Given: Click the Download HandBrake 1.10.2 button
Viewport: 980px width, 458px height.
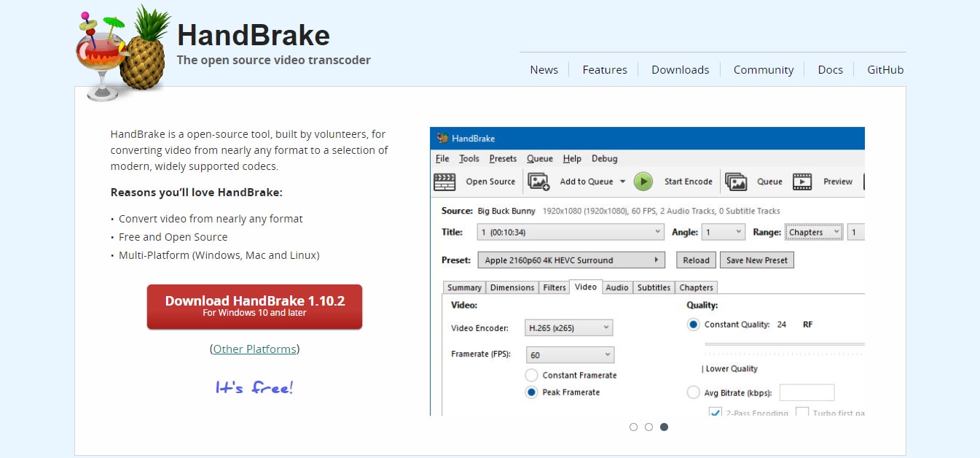Looking at the screenshot, I should click(254, 306).
